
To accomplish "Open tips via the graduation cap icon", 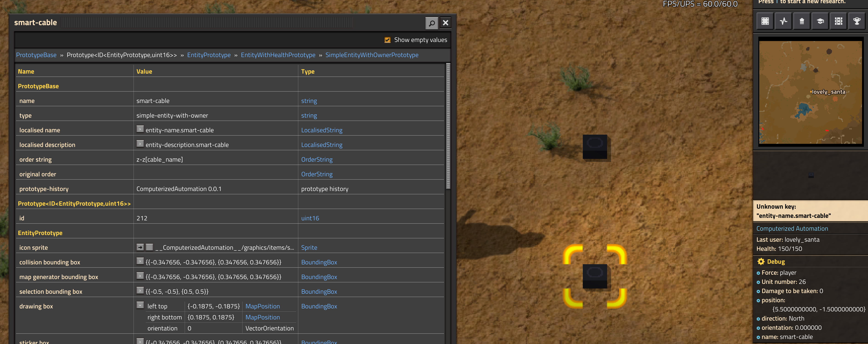I will pyautogui.click(x=820, y=21).
